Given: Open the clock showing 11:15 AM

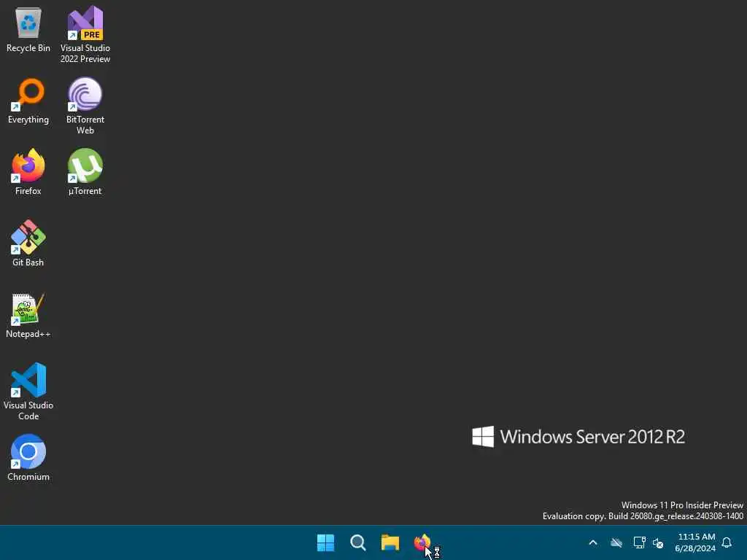Looking at the screenshot, I should point(695,542).
